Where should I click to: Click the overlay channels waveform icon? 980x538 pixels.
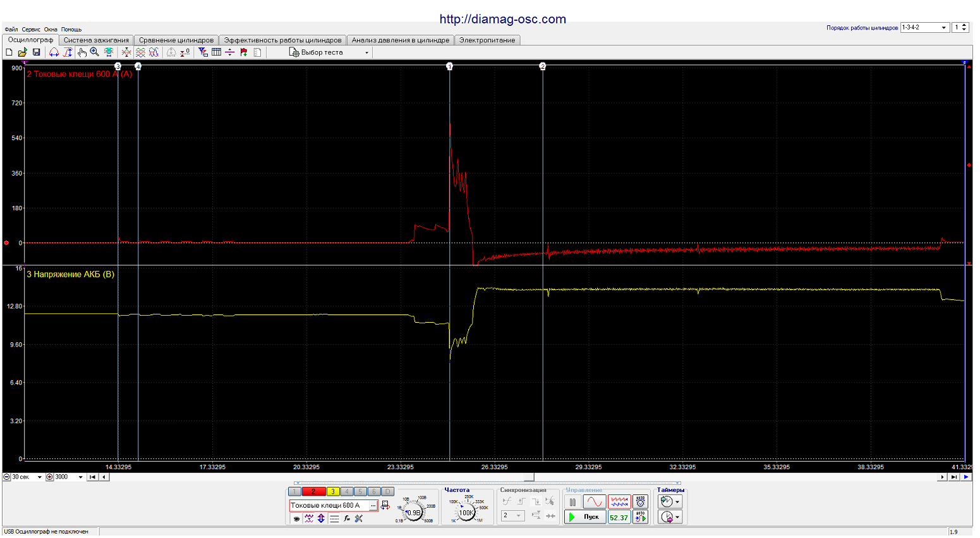[154, 52]
